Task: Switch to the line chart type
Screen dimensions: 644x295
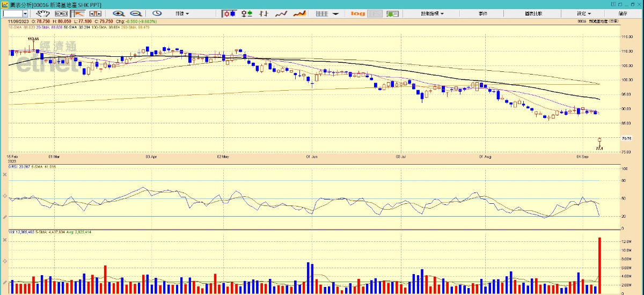Action: click(x=281, y=13)
